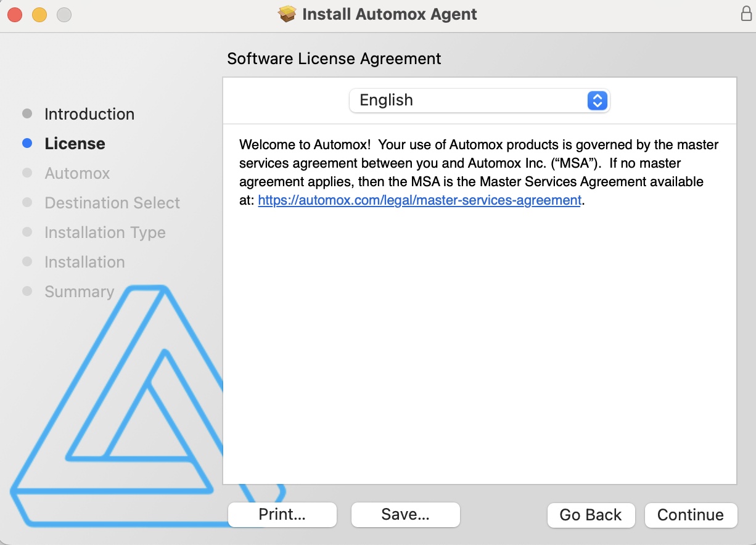Click the Summary step in the sidebar
The height and width of the screenshot is (545, 756).
coord(79,292)
